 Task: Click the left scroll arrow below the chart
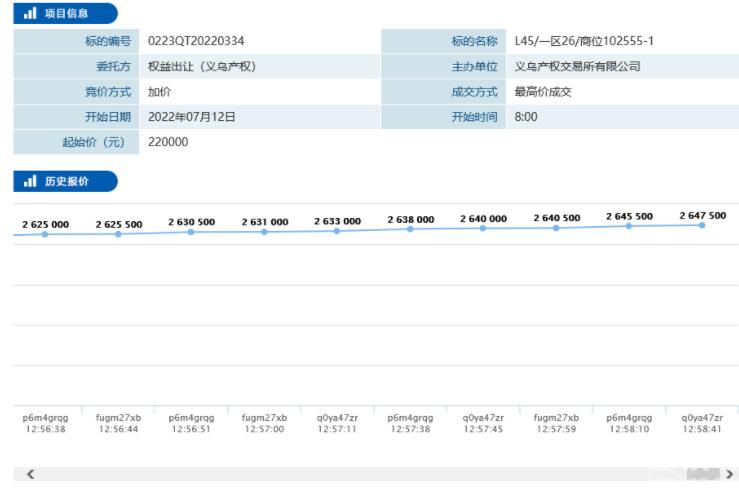pos(30,474)
